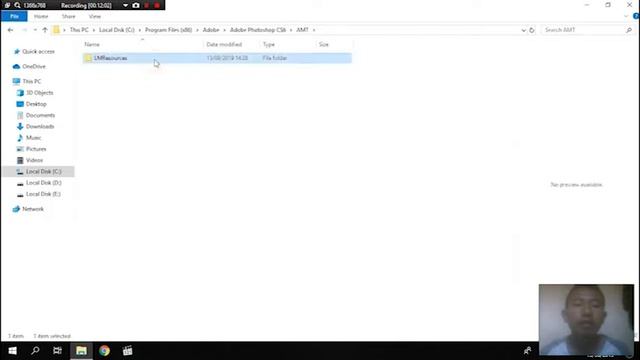
Task: Click the search magnifier icon
Action: (629, 30)
